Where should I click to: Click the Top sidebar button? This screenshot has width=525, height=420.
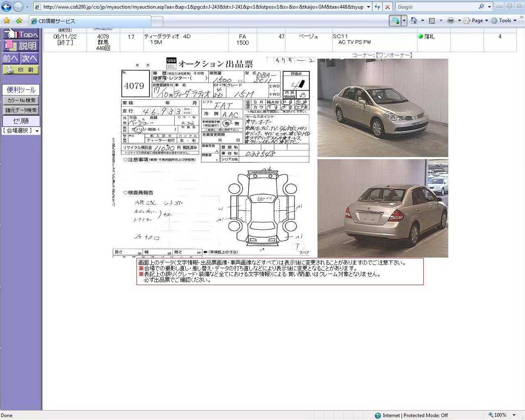pyautogui.click(x=21, y=34)
